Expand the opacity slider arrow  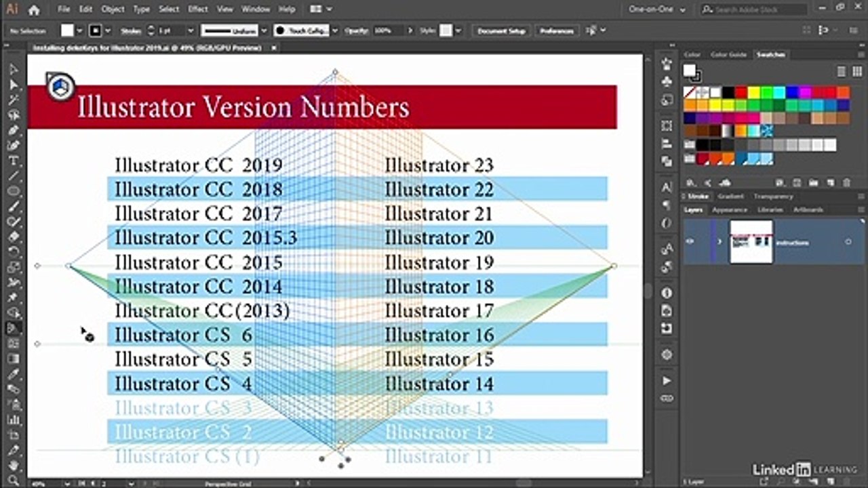[x=410, y=30]
